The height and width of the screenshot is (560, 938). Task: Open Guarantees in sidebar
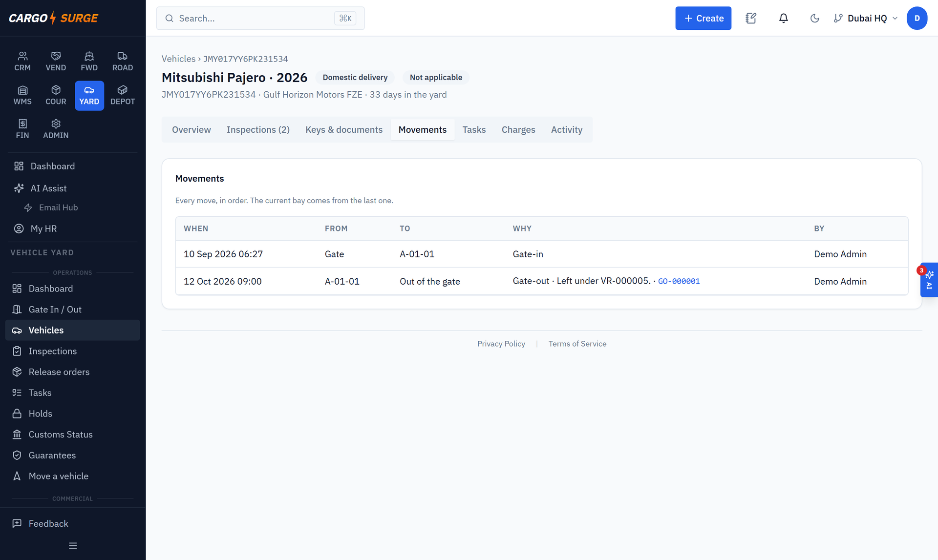pyautogui.click(x=73, y=455)
